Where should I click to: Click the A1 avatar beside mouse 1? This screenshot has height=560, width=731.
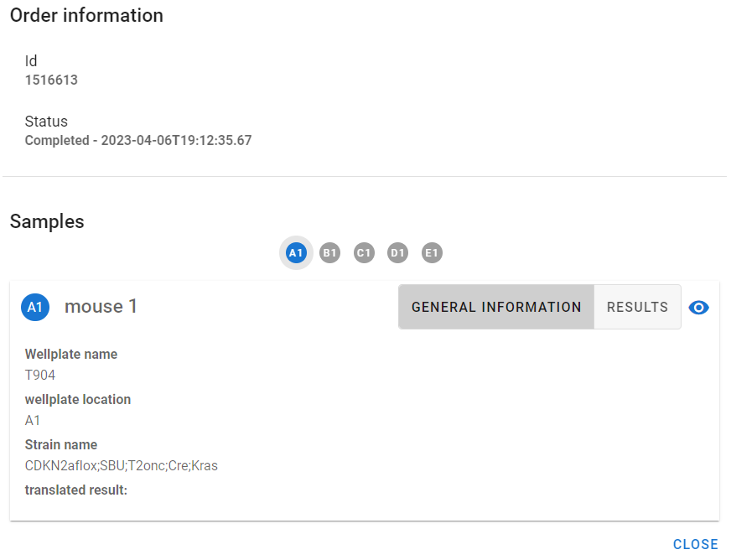(35, 307)
